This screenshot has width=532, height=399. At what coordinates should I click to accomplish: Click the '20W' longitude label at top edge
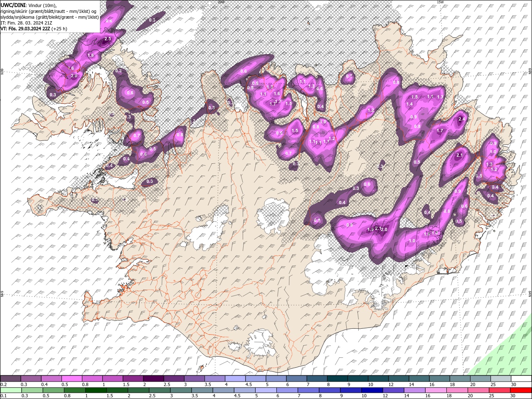[221, 2]
